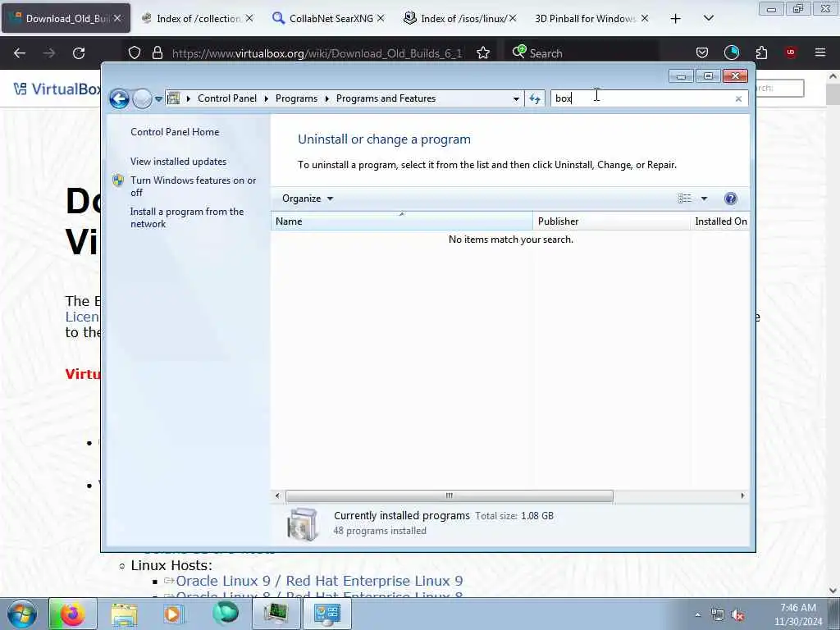Click the tracking protection shield icon
The height and width of the screenshot is (630, 840).
pyautogui.click(x=135, y=52)
